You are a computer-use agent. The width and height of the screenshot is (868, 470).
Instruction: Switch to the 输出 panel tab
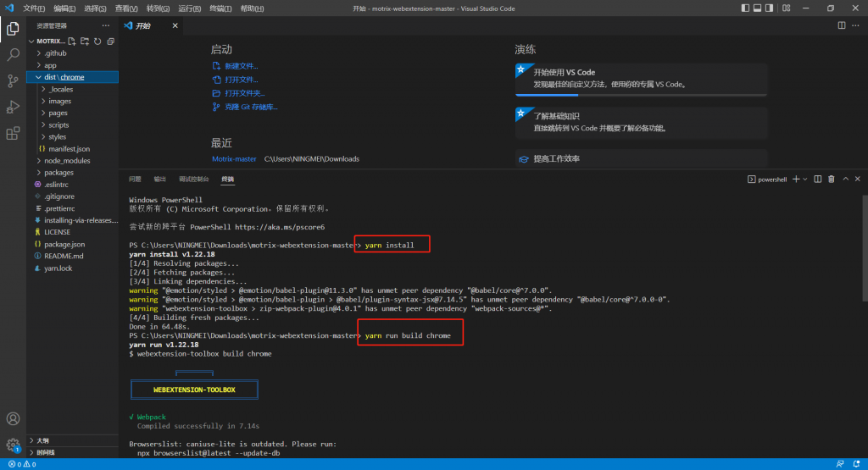160,180
